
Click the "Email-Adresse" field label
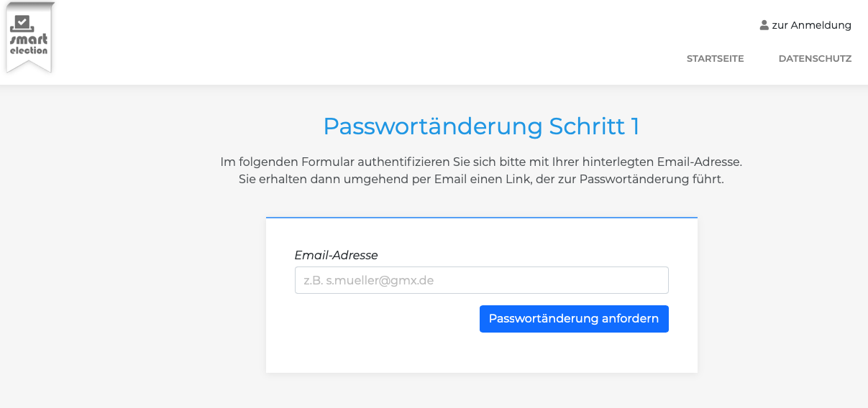[336, 255]
